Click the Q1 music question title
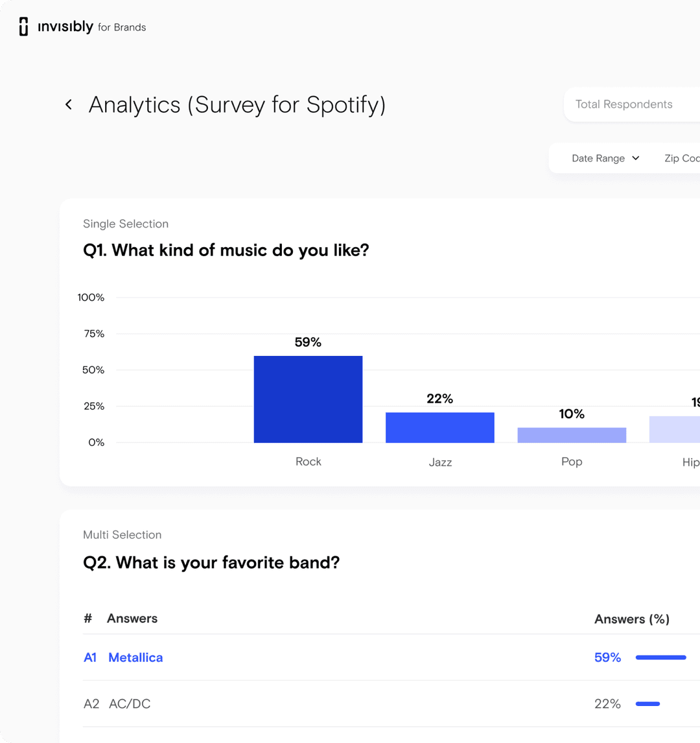 coord(226,250)
